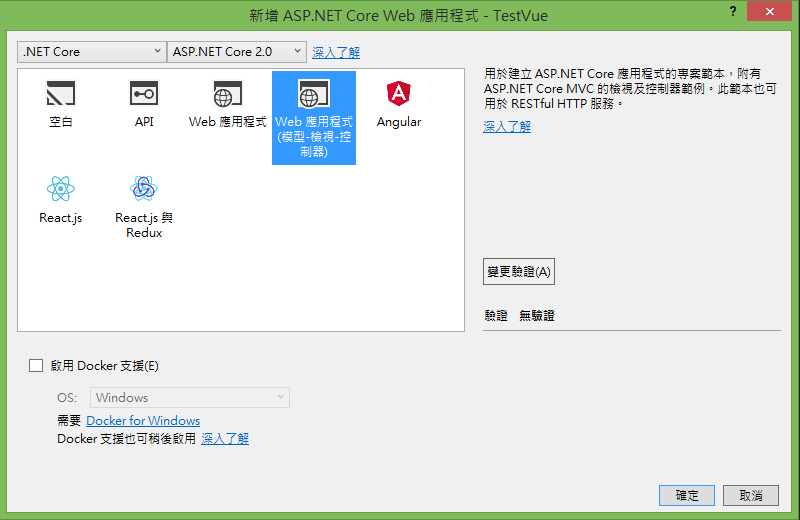This screenshot has height=520, width=800.
Task: Select Web 應用程式 (模型-檢視-控制器) template
Action: click(x=314, y=118)
